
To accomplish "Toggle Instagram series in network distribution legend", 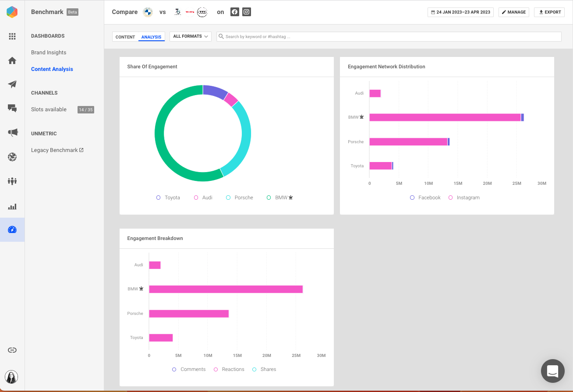I will 464,198.
